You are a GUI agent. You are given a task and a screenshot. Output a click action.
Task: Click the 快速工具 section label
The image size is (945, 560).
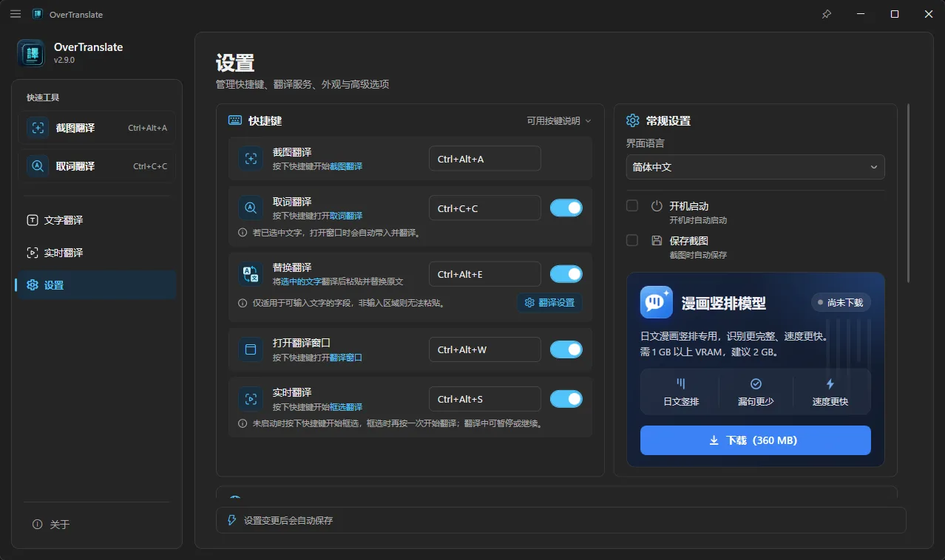click(x=43, y=98)
